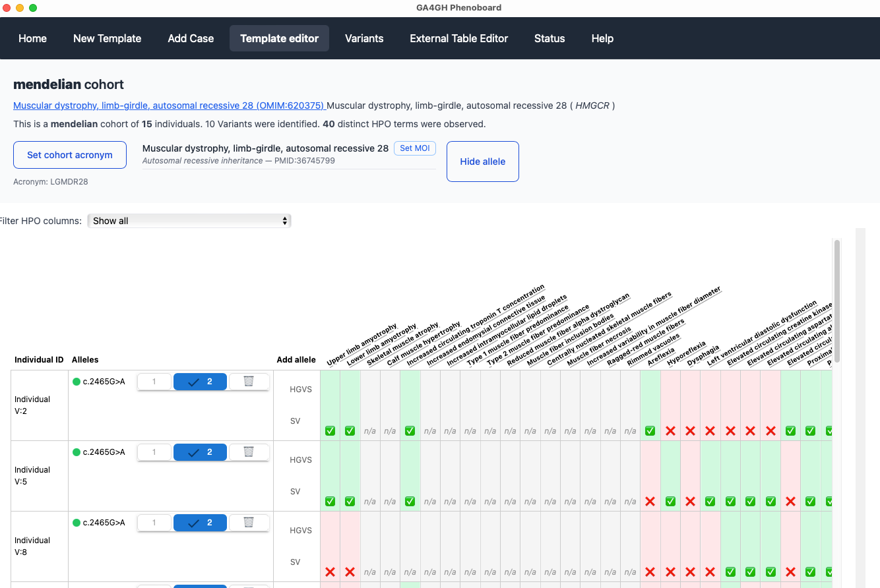Set allele count to 1 for Individual V:8

154,522
